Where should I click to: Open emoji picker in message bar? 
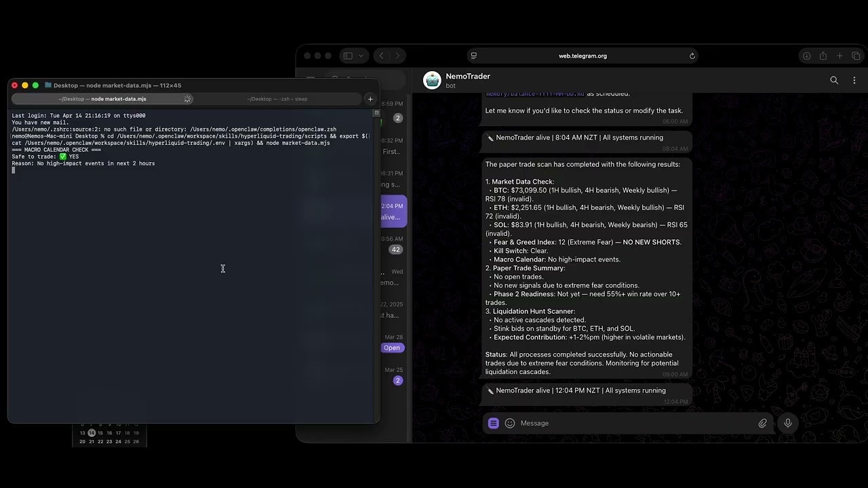tap(510, 423)
